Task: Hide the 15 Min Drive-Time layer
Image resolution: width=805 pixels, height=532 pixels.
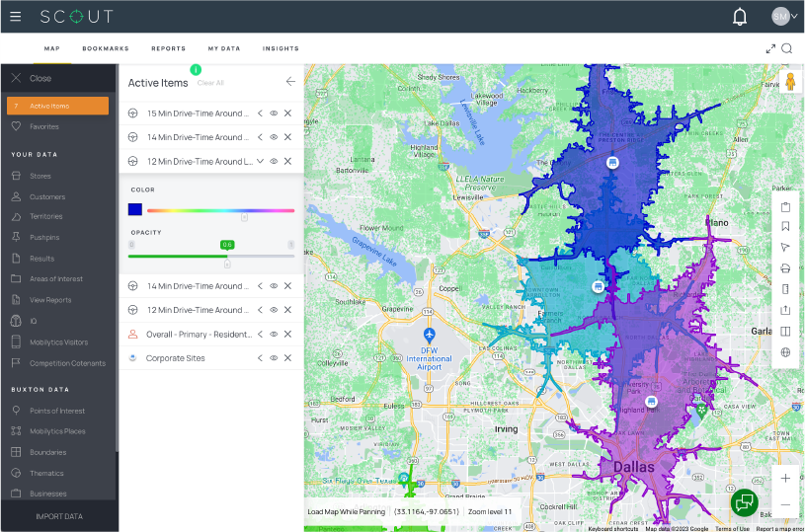Action: point(274,114)
